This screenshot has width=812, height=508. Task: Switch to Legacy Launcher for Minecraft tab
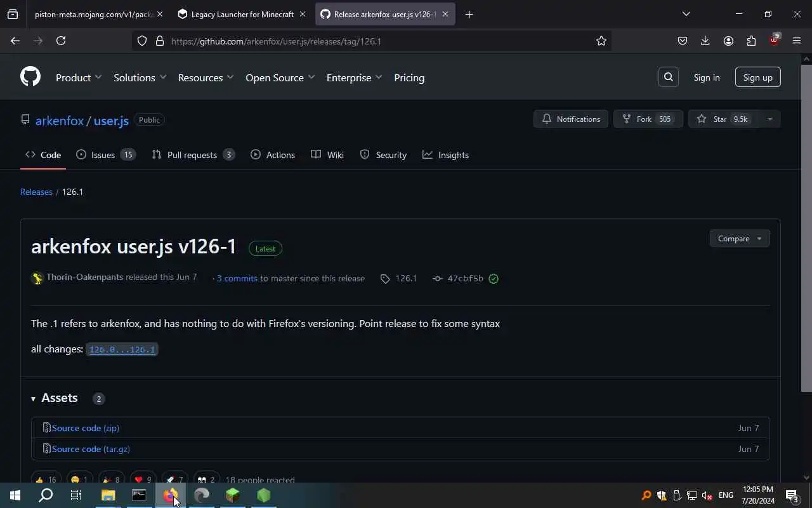pos(241,14)
